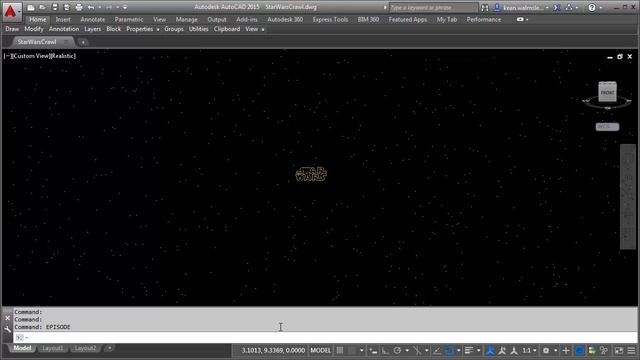Toggle Polar Tracking in status bar
Image resolution: width=640 pixels, height=360 pixels.
point(397,350)
